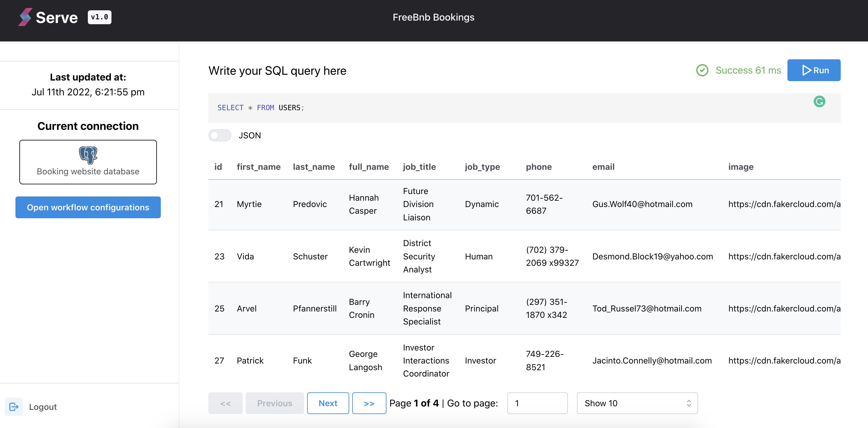Viewport: 868px width, 428px height.
Task: Click the FreeBnb Bookings title
Action: click(x=433, y=17)
